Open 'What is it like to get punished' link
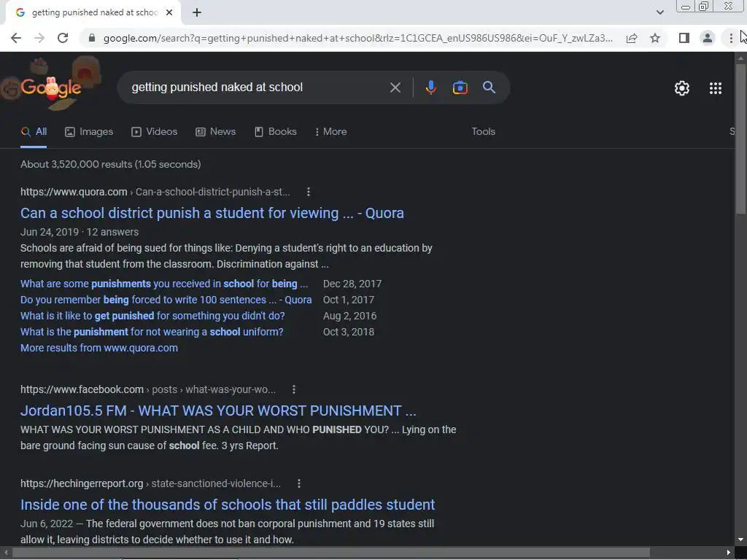 [152, 316]
